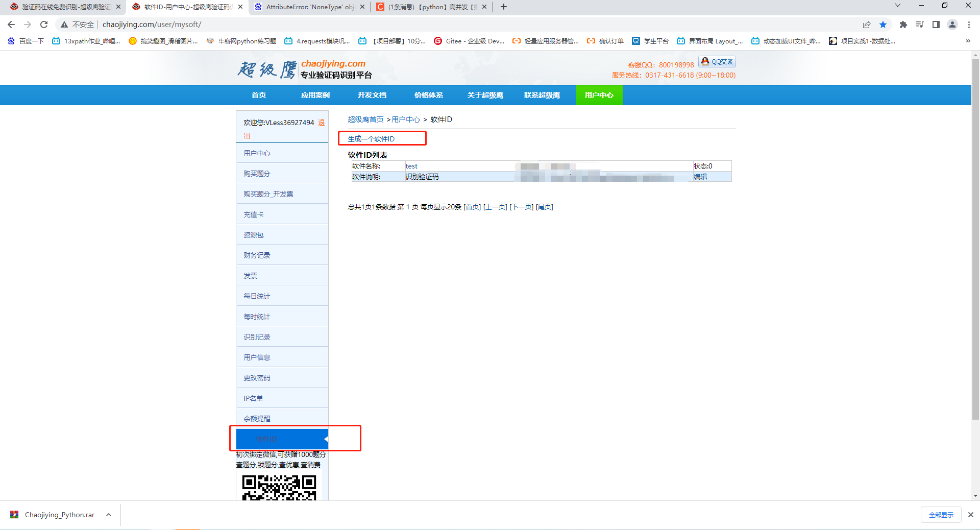Open the 百度一下 bookmark

click(26, 41)
